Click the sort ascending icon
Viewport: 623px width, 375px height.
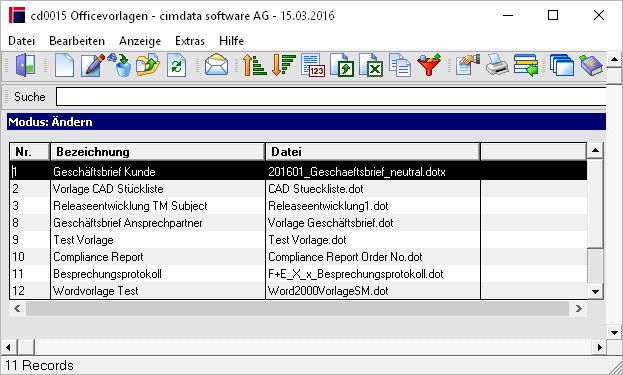(254, 65)
